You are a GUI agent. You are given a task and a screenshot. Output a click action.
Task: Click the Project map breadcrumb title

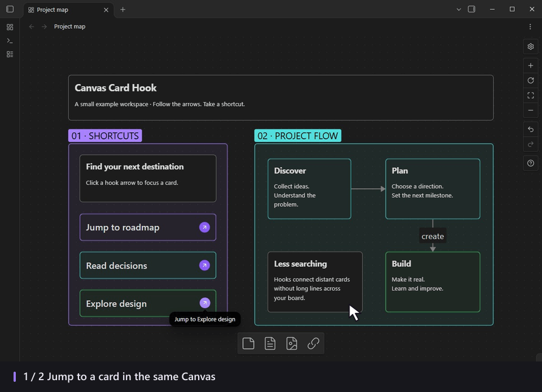click(x=69, y=27)
